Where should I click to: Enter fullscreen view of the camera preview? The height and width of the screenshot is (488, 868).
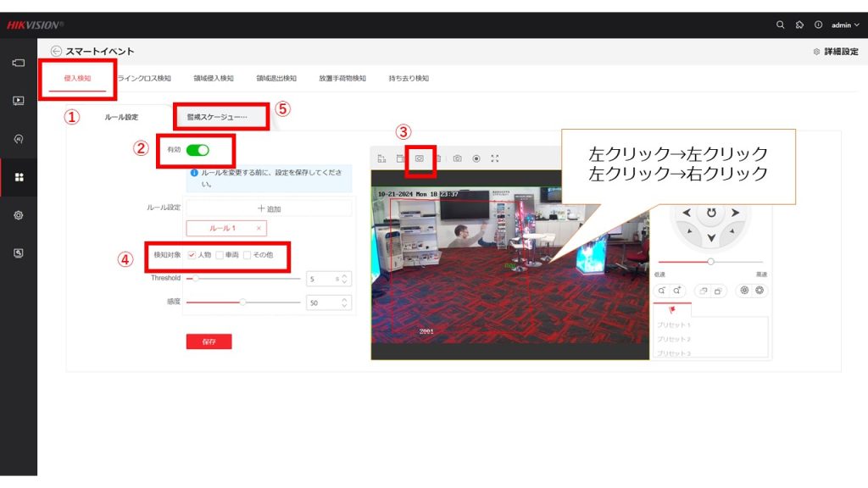tap(495, 158)
